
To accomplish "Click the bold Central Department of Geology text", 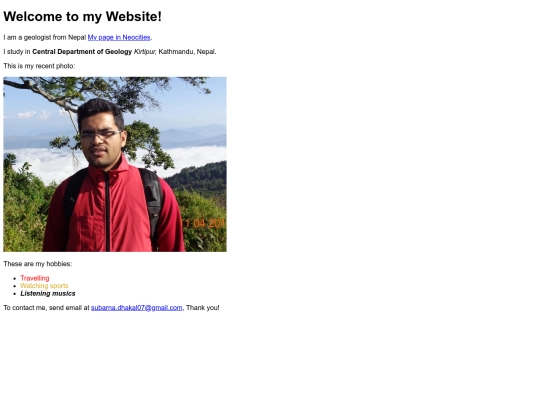I will pyautogui.click(x=82, y=52).
